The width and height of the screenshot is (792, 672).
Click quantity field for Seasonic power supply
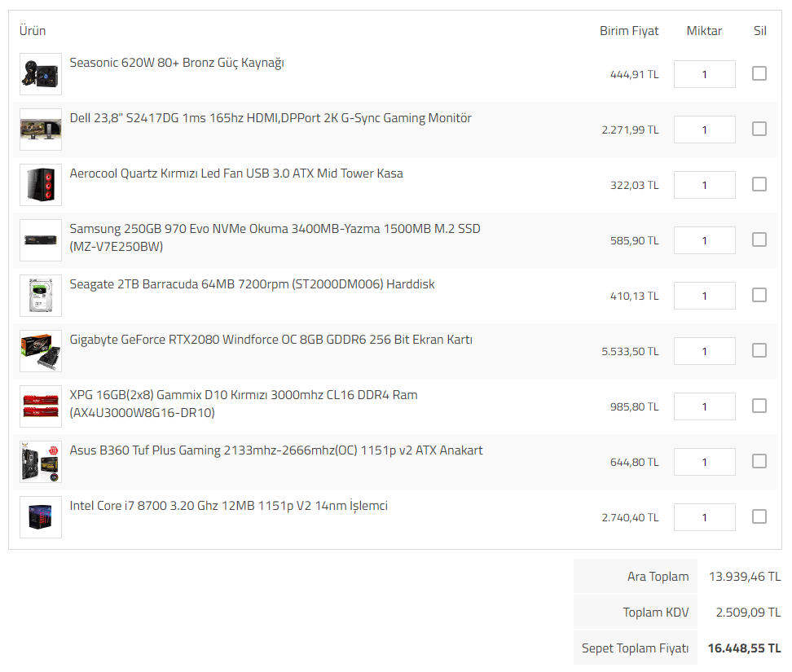[704, 74]
